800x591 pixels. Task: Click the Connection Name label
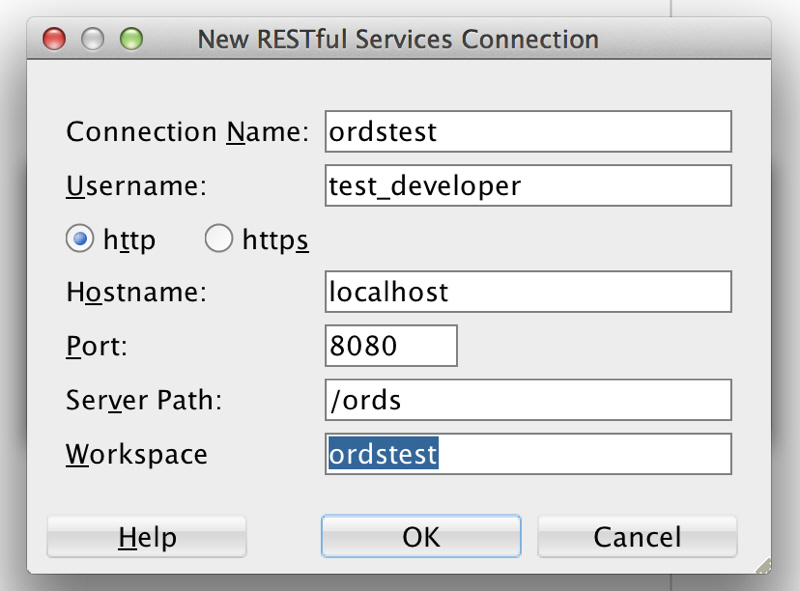point(187,132)
